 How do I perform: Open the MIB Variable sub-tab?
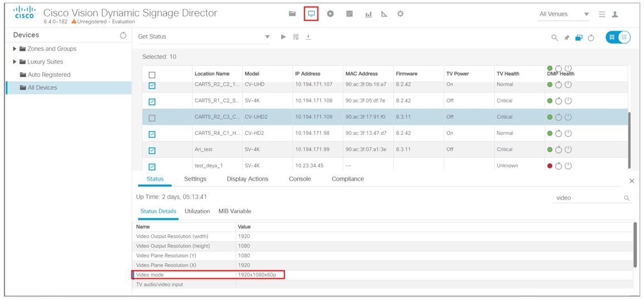coord(235,211)
